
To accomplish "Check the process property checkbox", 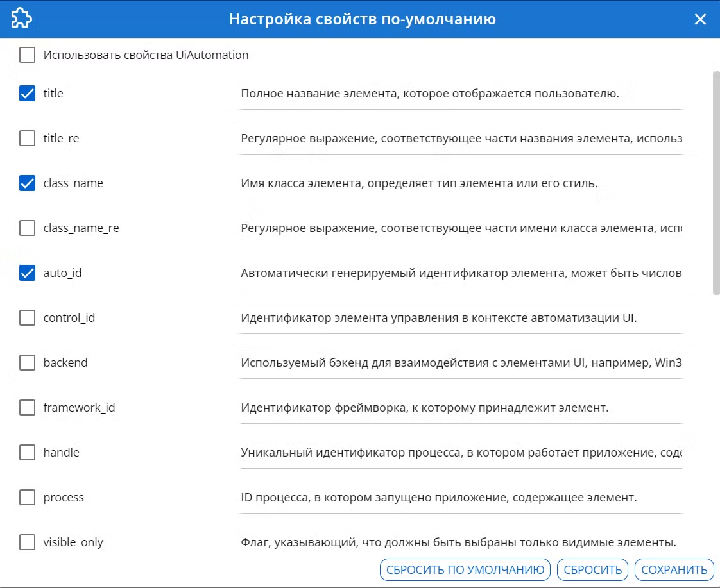I will click(x=27, y=497).
